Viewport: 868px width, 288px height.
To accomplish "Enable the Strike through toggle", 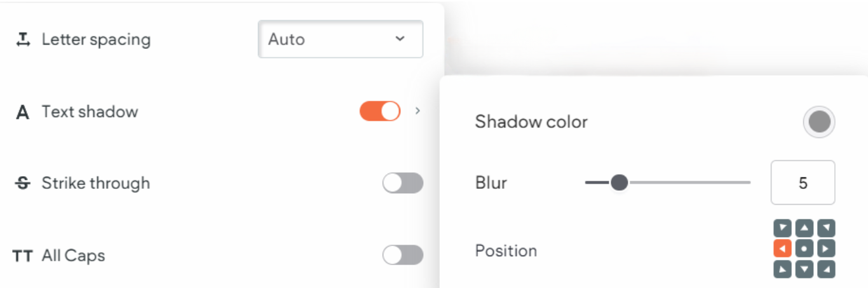I will (403, 183).
